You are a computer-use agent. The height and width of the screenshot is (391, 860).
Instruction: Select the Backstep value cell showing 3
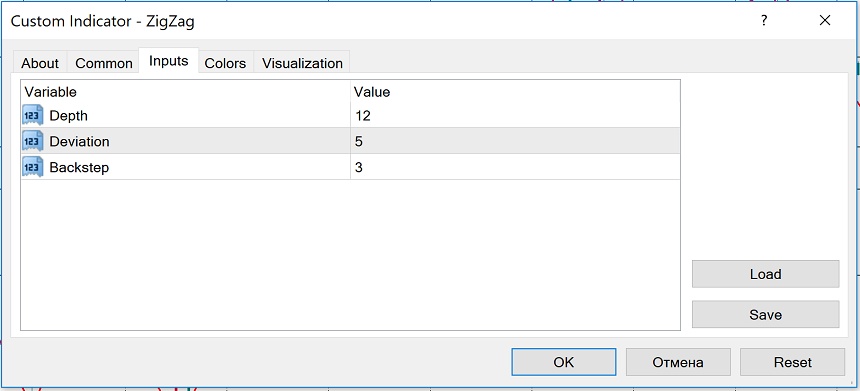515,167
